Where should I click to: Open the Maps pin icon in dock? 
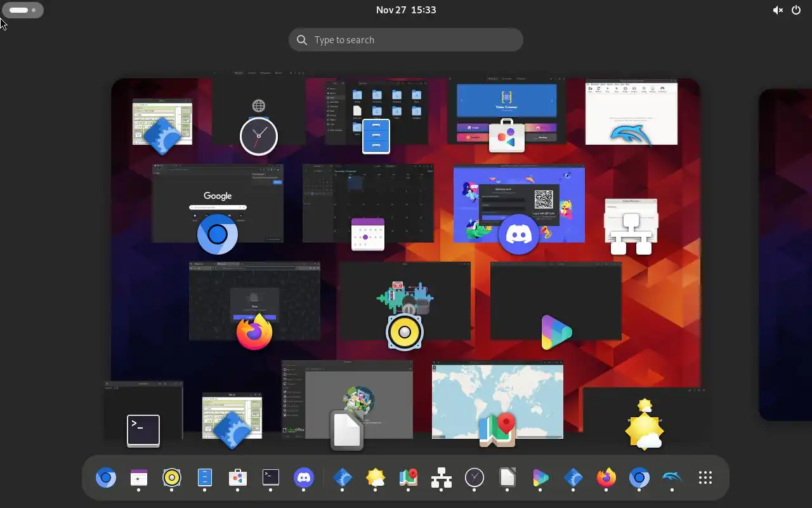coord(409,478)
